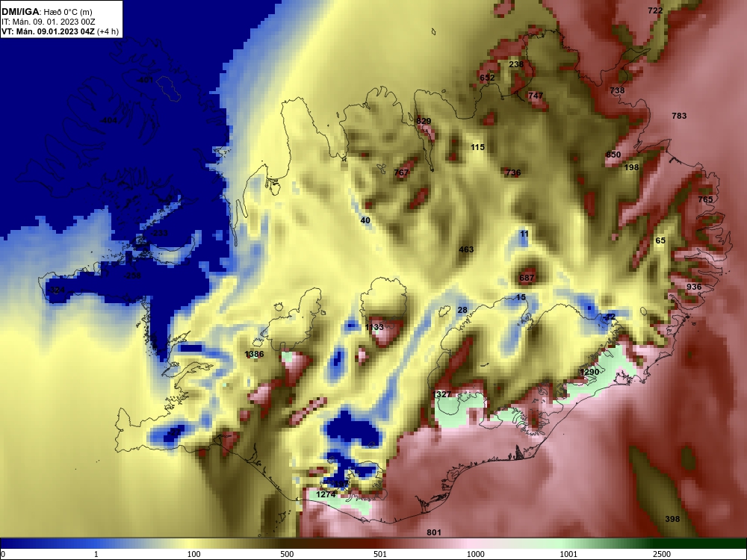Click the map value 850
747x560 pixels.
pos(613,155)
